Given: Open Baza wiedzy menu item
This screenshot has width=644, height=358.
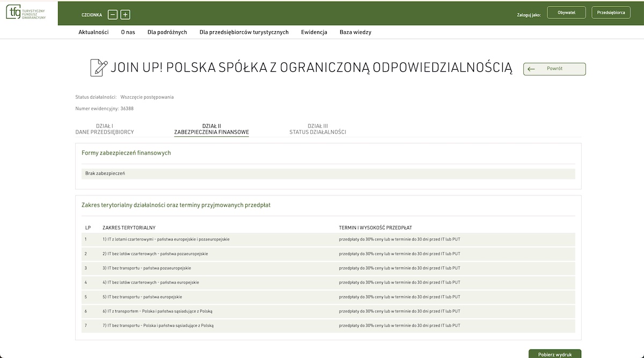Looking at the screenshot, I should tap(355, 32).
